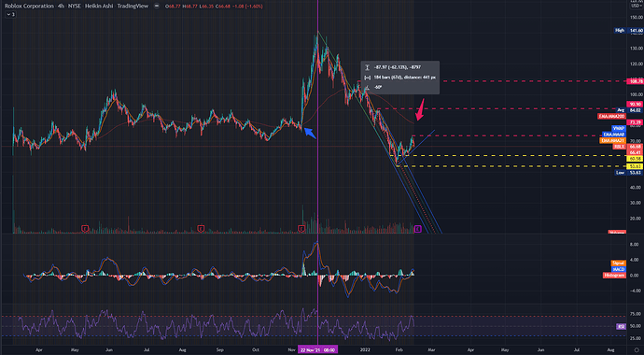
Task: Click the VWAP indicator label
Action: 618,128
